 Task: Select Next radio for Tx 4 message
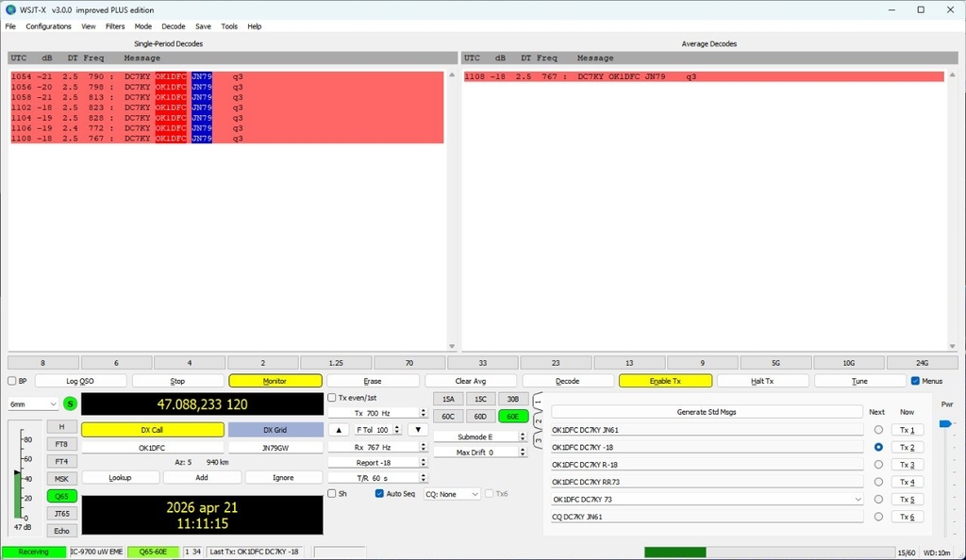pos(878,482)
